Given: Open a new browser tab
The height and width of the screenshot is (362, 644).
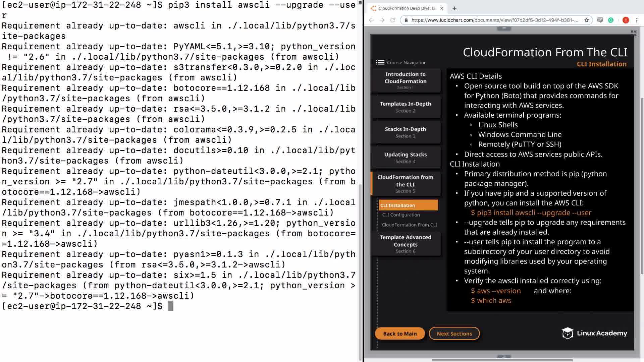Looking at the screenshot, I should click(454, 8).
